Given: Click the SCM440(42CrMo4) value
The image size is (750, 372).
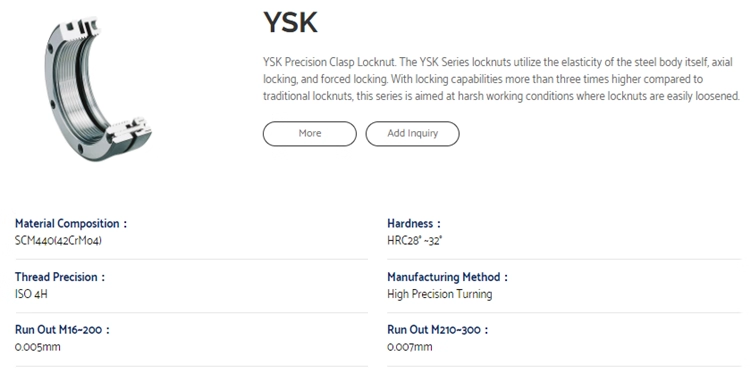Looking at the screenshot, I should point(58,241).
